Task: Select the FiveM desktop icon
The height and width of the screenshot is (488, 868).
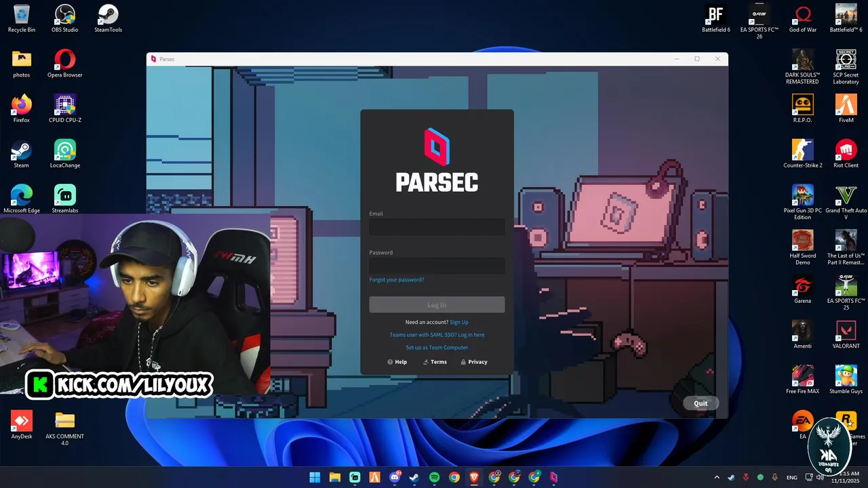Action: [846, 109]
